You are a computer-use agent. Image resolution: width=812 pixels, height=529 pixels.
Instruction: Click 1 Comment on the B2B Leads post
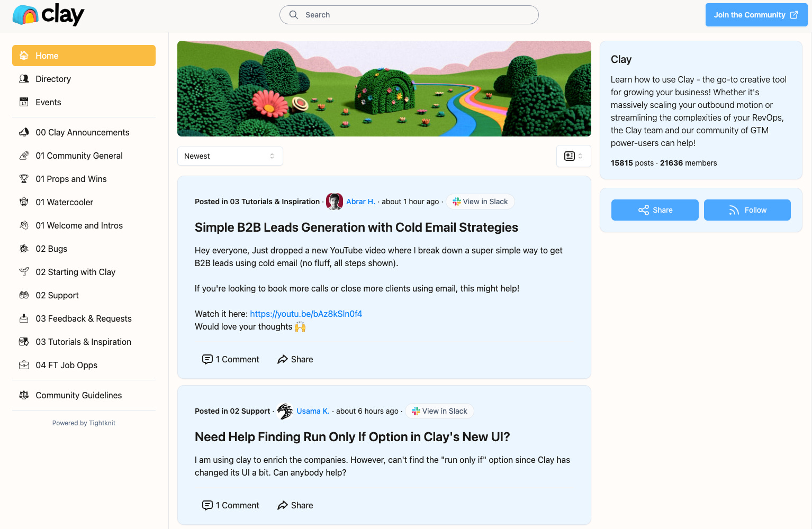231,359
